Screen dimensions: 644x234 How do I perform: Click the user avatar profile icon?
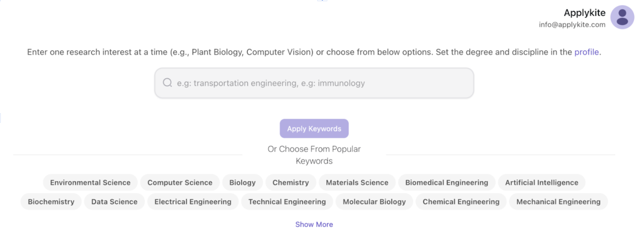coord(622,17)
